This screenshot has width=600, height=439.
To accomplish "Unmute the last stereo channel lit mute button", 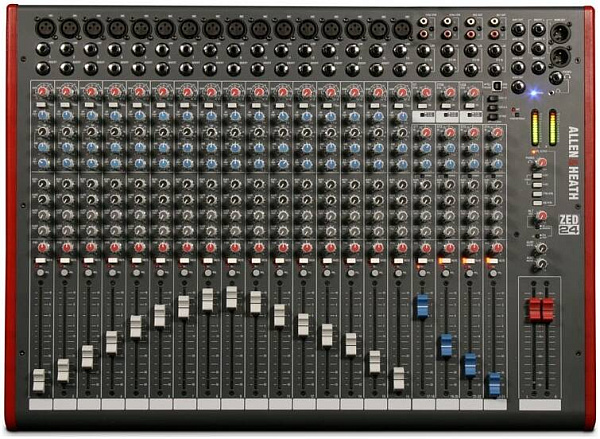I will pyautogui.click(x=492, y=261).
